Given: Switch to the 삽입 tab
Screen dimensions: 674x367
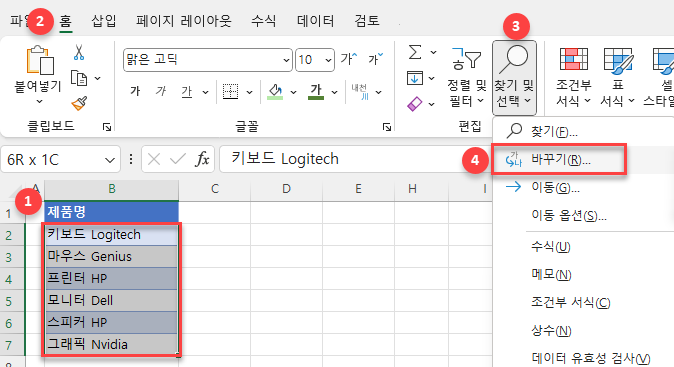Looking at the screenshot, I should [x=104, y=21].
